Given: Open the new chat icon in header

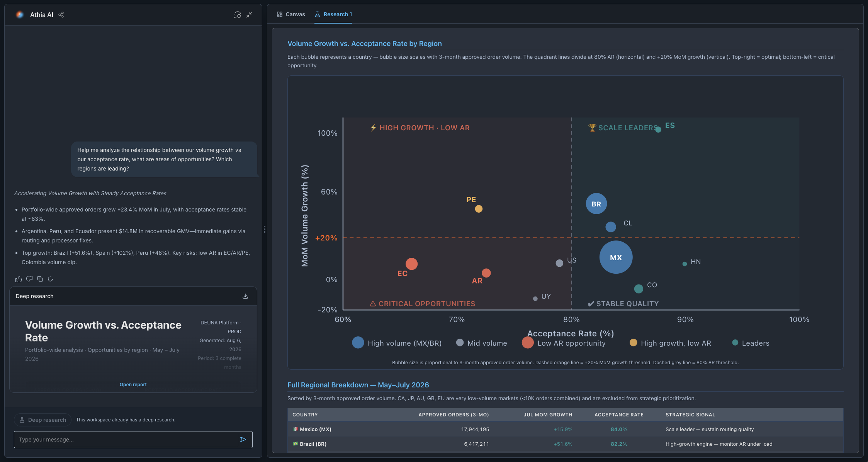Looking at the screenshot, I should coord(238,15).
